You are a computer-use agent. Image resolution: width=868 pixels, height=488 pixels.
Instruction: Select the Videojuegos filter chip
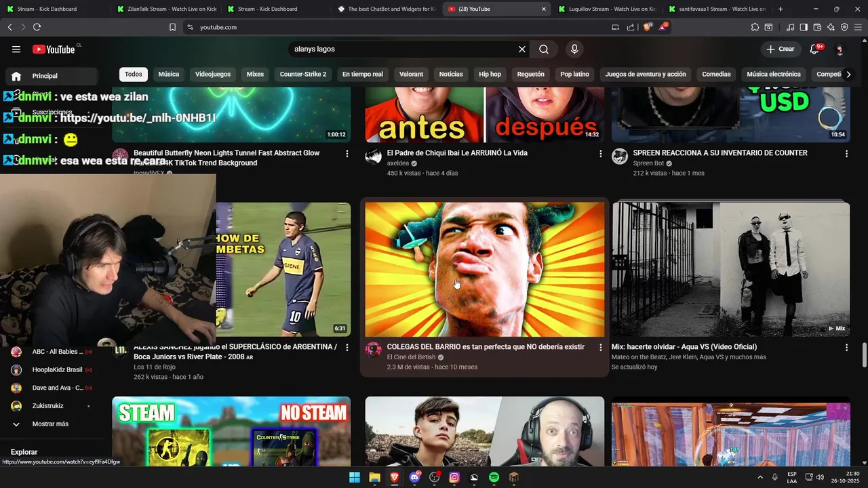click(213, 74)
